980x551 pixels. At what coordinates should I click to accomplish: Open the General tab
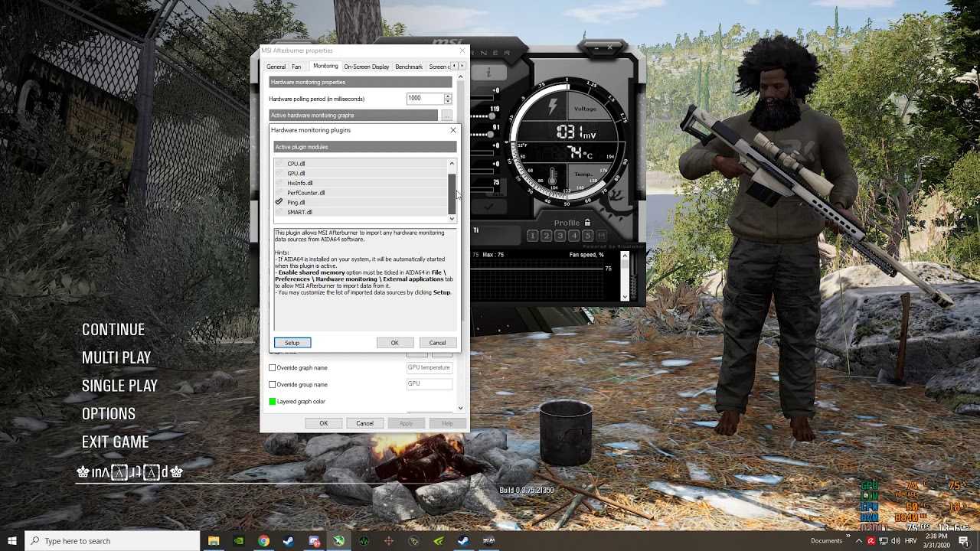click(276, 67)
